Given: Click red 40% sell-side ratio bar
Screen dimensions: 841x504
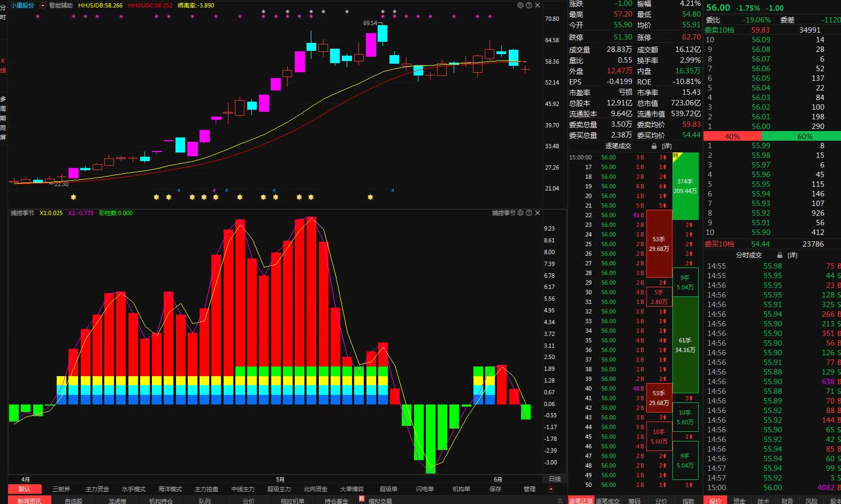Looking at the screenshot, I should 732,136.
